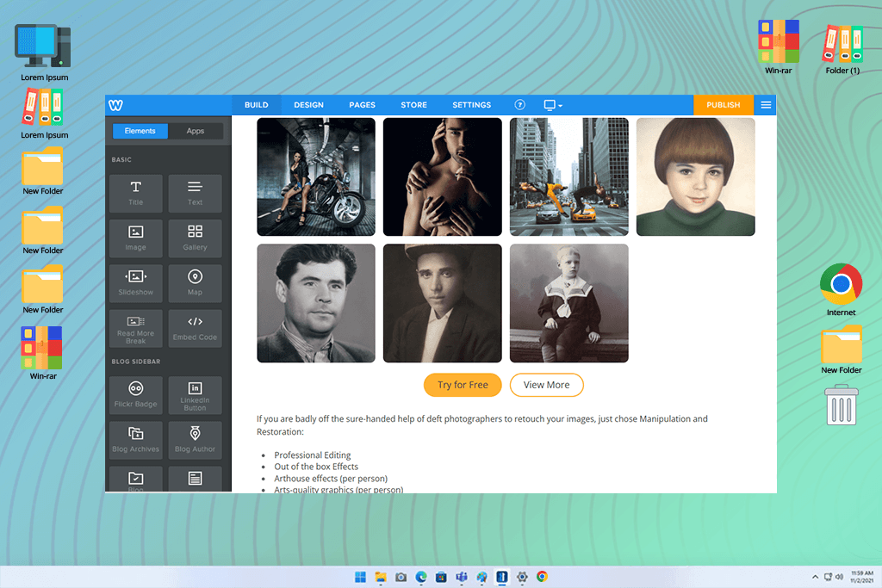Open the city street taxi photo thumbnail
Image resolution: width=882 pixels, height=588 pixels.
click(568, 176)
